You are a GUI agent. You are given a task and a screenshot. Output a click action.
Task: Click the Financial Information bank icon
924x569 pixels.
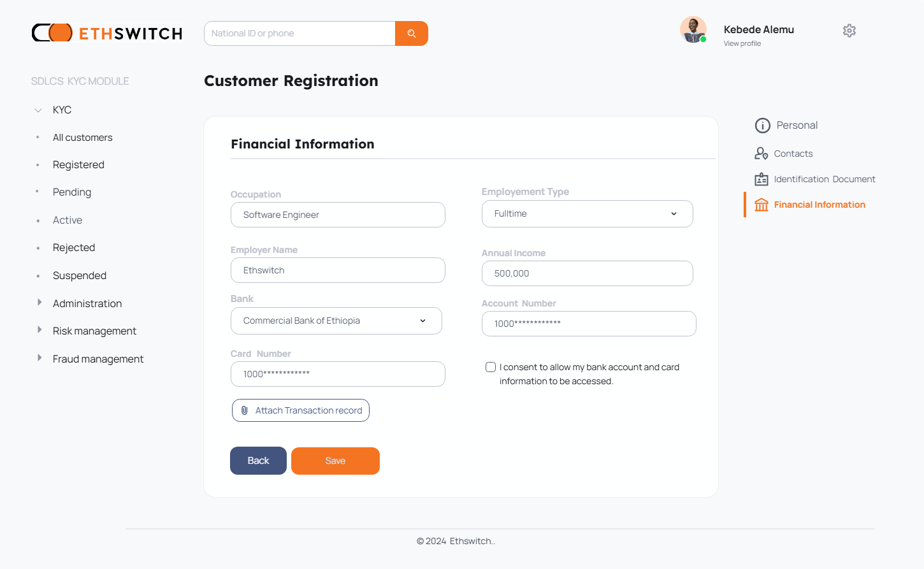click(762, 205)
